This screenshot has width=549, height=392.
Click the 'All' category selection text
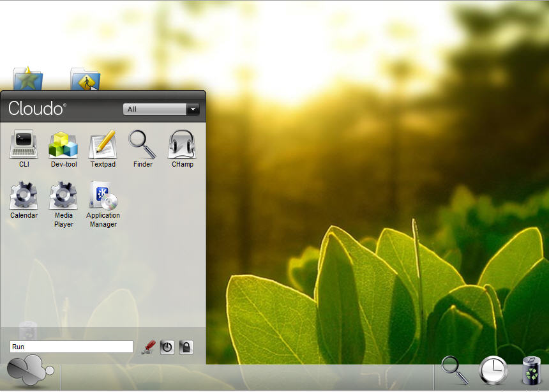point(132,109)
